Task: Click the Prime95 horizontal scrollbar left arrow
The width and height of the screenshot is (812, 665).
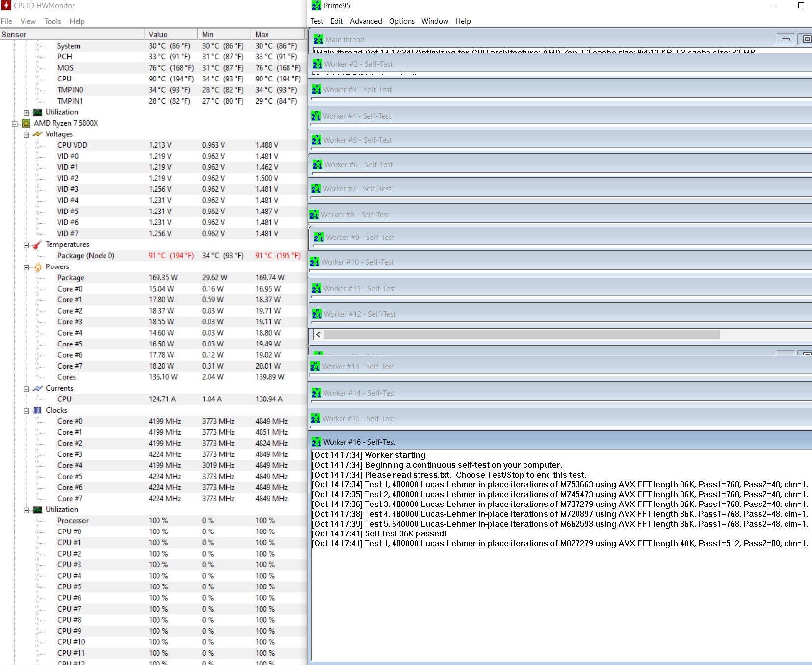Action: [x=318, y=335]
